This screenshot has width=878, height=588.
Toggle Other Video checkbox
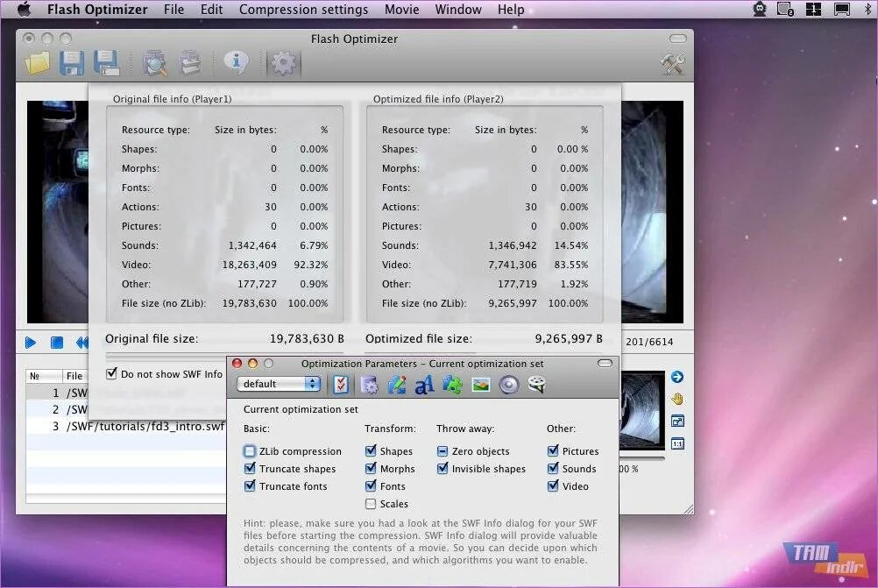click(x=553, y=485)
